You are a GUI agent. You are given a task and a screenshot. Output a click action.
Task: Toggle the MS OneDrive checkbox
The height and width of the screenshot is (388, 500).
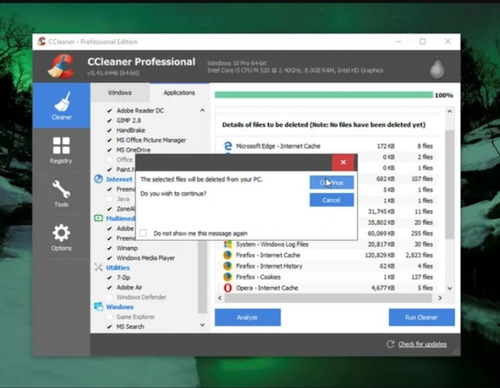tap(109, 150)
